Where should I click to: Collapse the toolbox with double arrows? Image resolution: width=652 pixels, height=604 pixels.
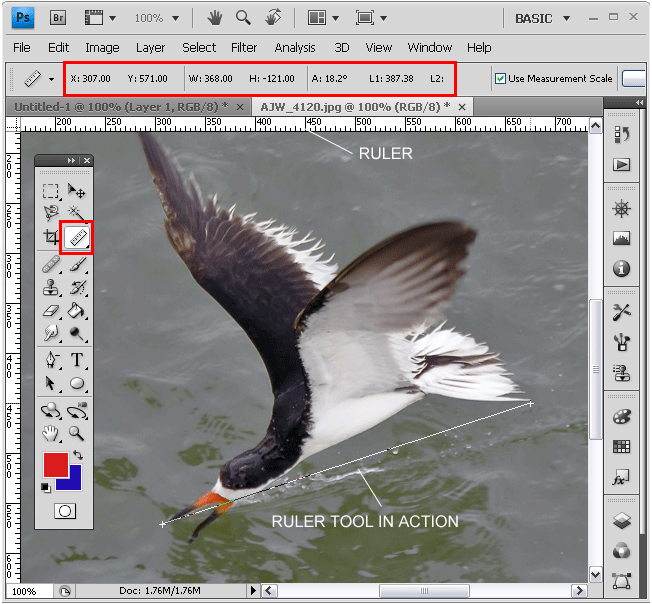coord(71,160)
